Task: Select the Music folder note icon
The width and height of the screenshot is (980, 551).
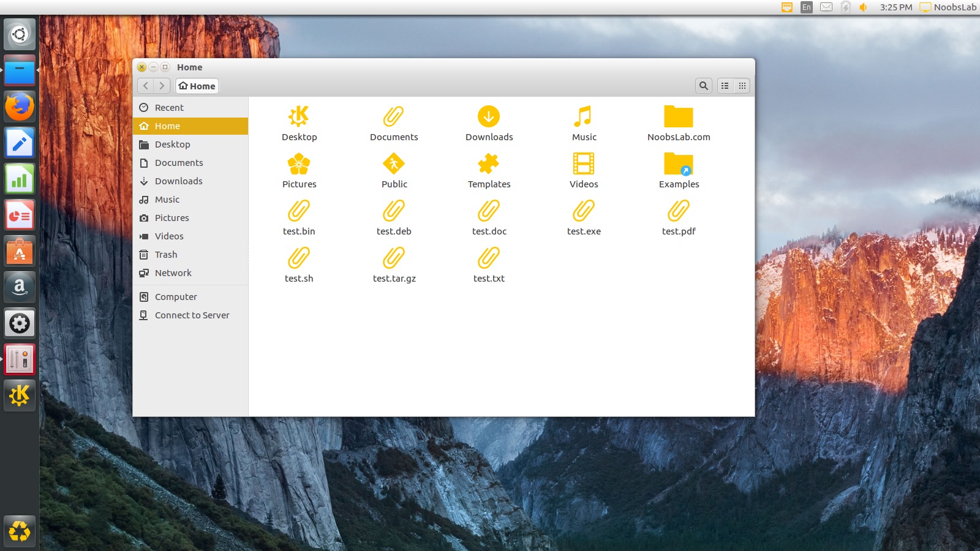Action: (583, 116)
